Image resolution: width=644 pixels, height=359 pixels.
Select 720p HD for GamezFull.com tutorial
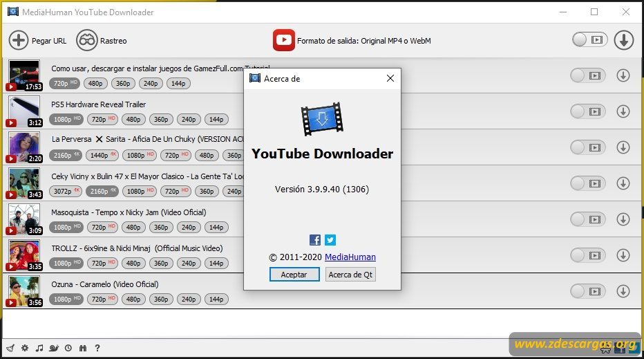[65, 83]
